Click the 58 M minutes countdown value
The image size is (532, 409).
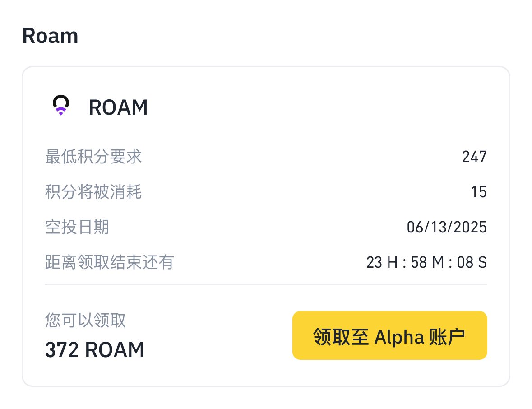click(x=427, y=262)
